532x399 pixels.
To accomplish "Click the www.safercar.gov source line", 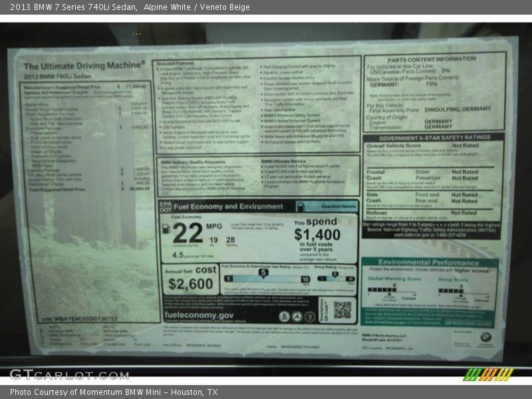I will click(430, 235).
